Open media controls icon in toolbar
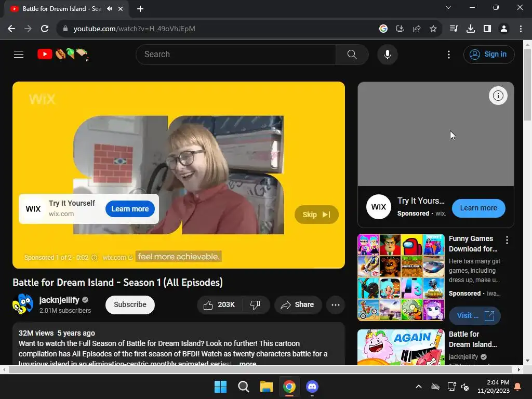Screen dimensions: 532x399 [454, 29]
